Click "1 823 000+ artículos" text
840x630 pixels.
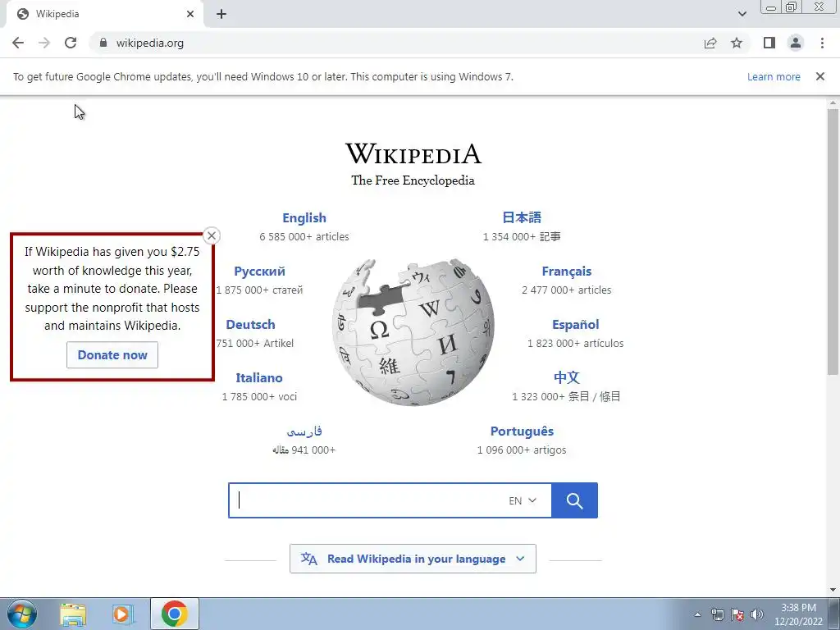click(x=575, y=344)
